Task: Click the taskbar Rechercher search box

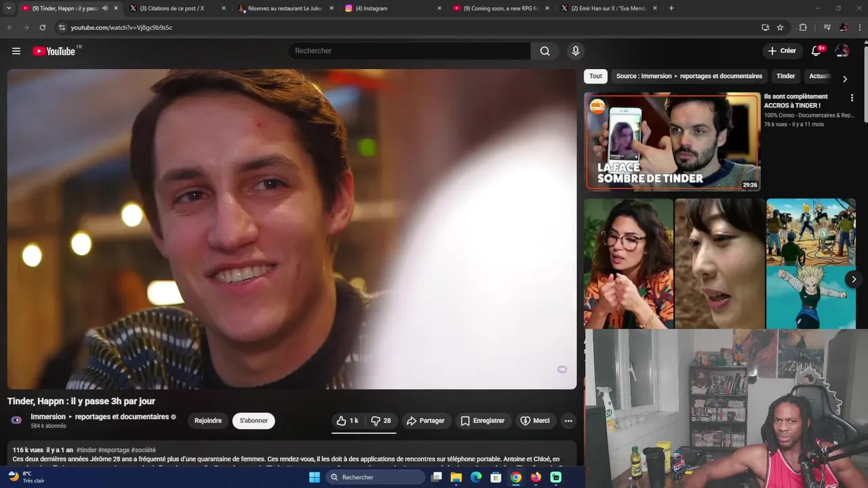Action: tap(374, 477)
